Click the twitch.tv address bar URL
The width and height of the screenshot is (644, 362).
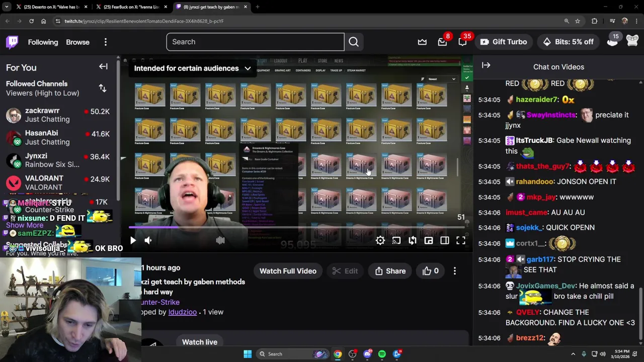click(x=144, y=21)
